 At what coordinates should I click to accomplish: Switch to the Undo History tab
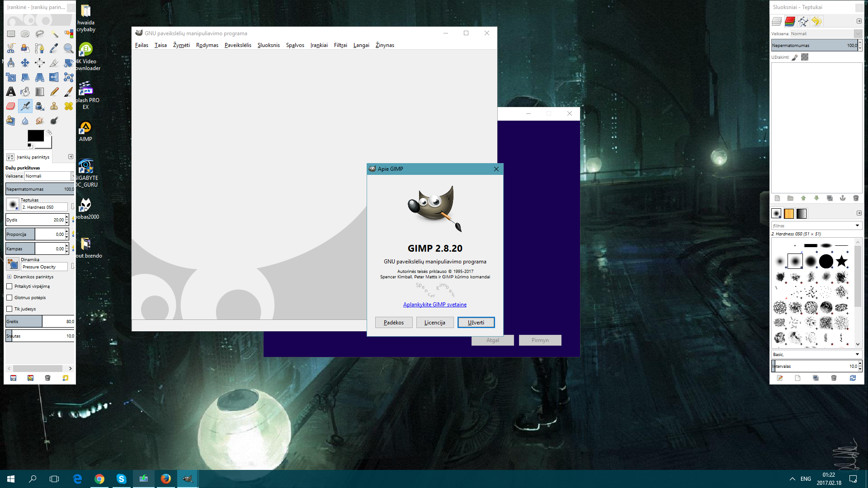click(x=816, y=21)
